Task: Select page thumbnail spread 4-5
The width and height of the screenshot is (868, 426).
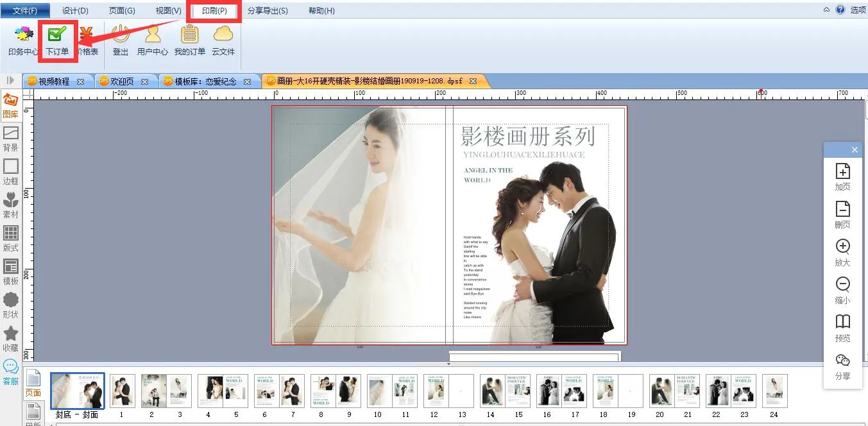Action: [x=222, y=391]
